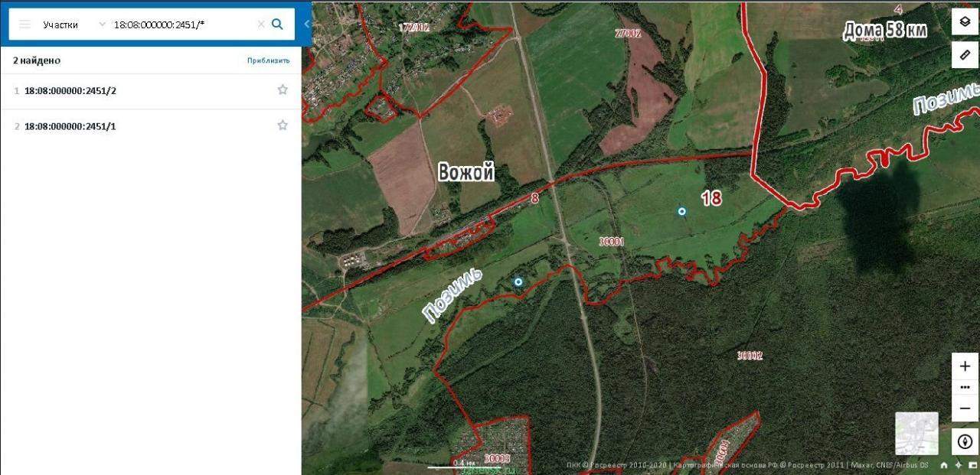The image size is (980, 475).
Task: Favorite parcel 18:08:000000:2451/2 with star
Action: [283, 90]
